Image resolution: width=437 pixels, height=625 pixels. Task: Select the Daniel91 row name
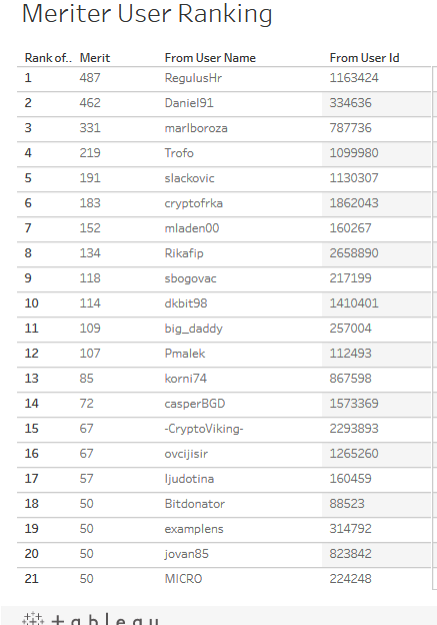pyautogui.click(x=189, y=103)
